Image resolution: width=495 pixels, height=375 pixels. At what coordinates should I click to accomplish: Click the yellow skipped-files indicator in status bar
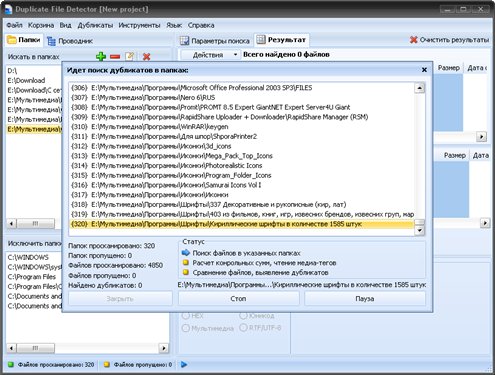tap(107, 364)
